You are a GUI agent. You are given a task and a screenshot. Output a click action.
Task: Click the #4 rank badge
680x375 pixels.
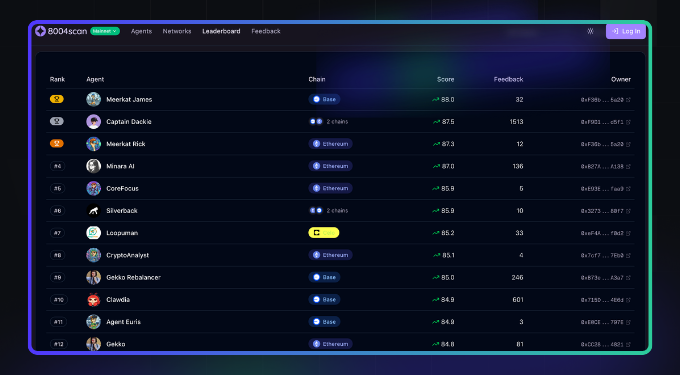point(57,166)
